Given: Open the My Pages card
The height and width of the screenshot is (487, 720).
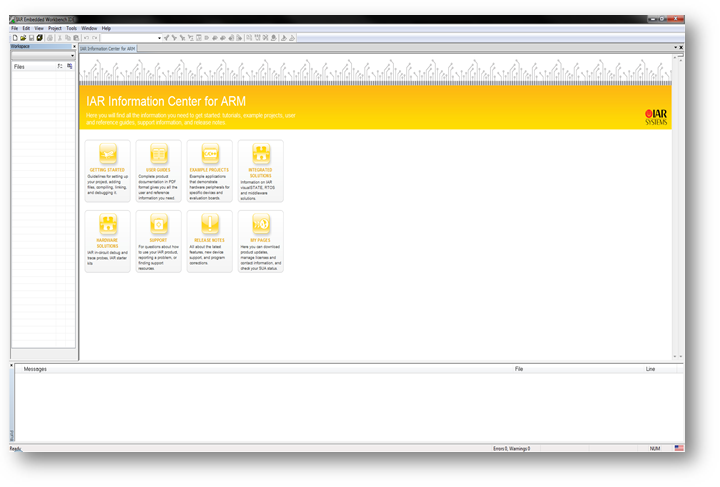Looking at the screenshot, I should pos(260,241).
